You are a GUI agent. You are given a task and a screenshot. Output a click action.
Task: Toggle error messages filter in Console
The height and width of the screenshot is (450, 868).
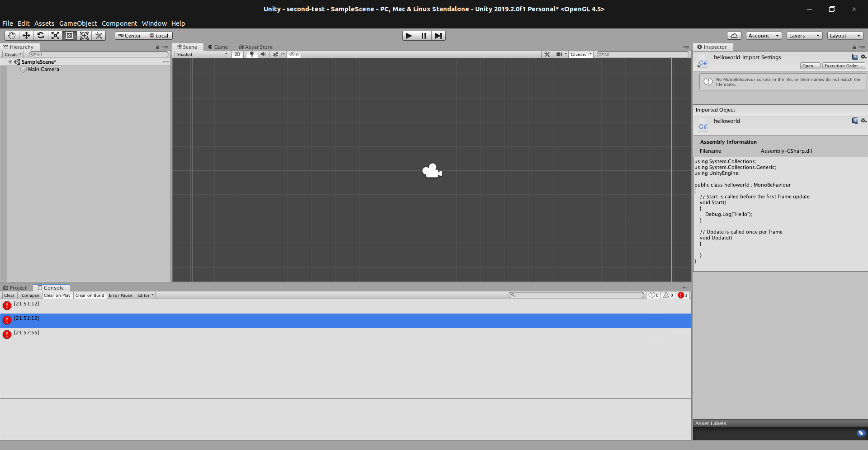coord(683,295)
